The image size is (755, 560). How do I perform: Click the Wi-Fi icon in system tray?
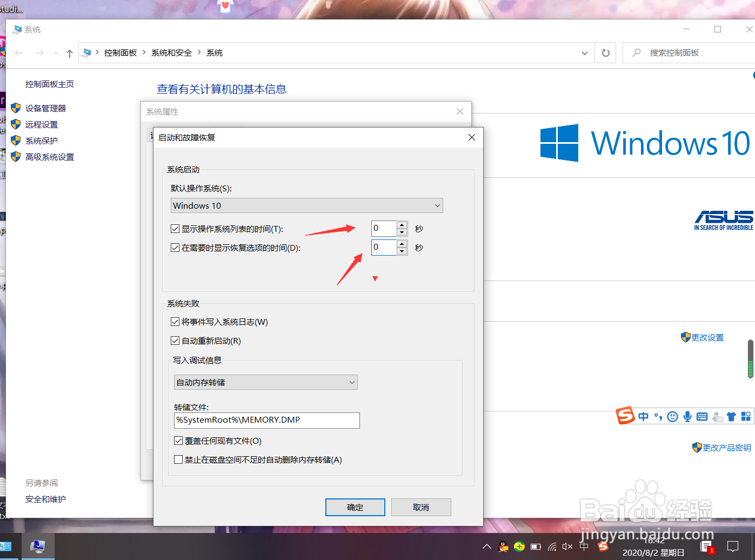552,546
